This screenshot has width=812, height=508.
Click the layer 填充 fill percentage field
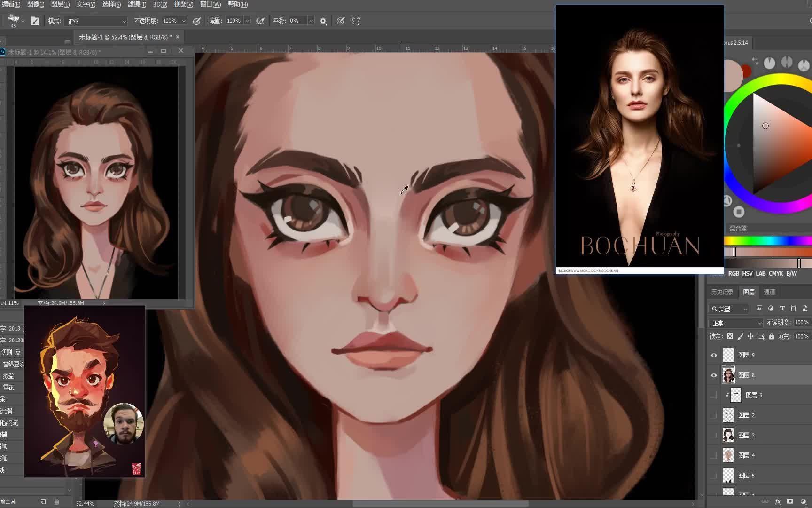[x=802, y=336]
